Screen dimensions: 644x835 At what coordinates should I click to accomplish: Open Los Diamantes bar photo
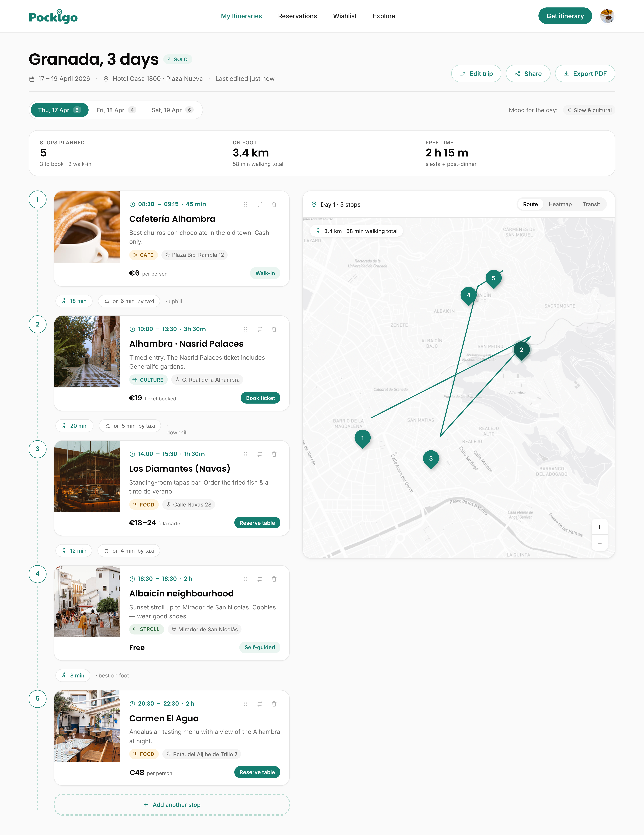coord(87,476)
